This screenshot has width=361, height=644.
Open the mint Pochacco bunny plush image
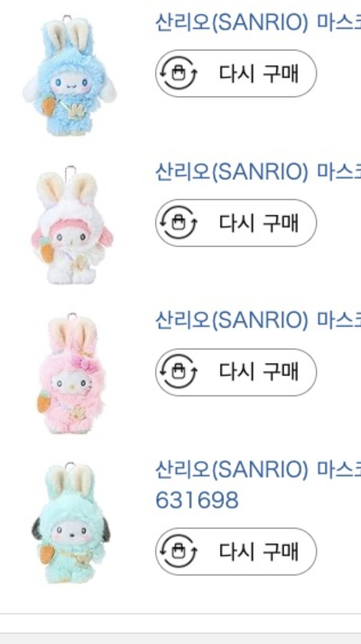(x=71, y=523)
